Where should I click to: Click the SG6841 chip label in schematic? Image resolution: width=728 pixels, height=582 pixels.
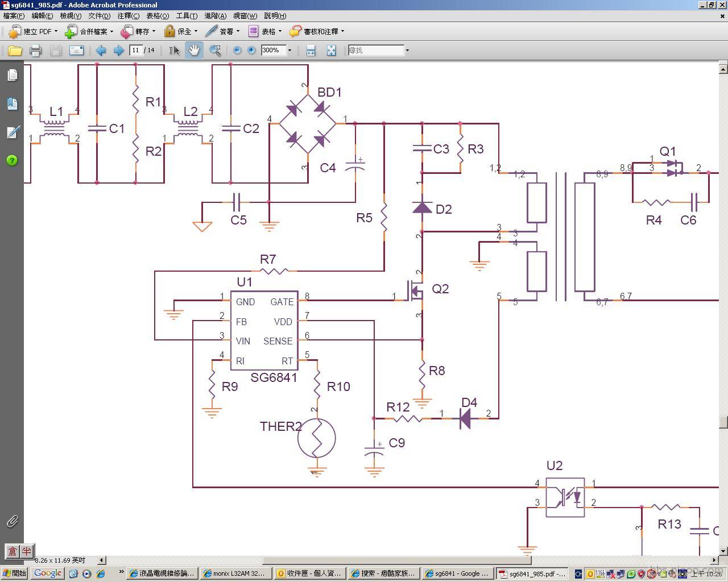(x=274, y=377)
